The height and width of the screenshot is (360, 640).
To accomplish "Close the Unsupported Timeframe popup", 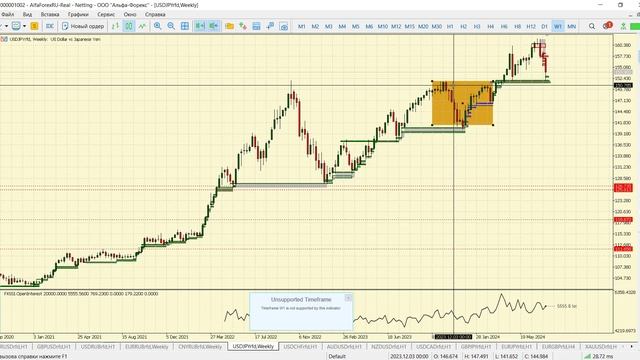I will click(348, 298).
